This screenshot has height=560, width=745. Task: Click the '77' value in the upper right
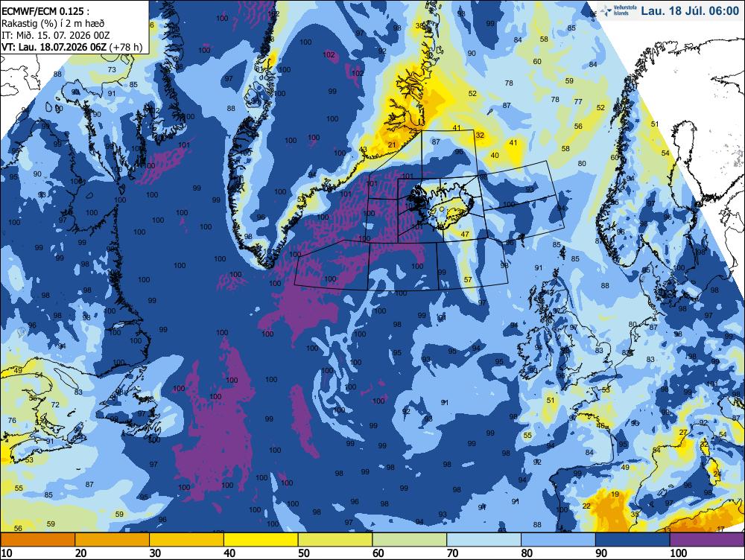[x=578, y=101]
